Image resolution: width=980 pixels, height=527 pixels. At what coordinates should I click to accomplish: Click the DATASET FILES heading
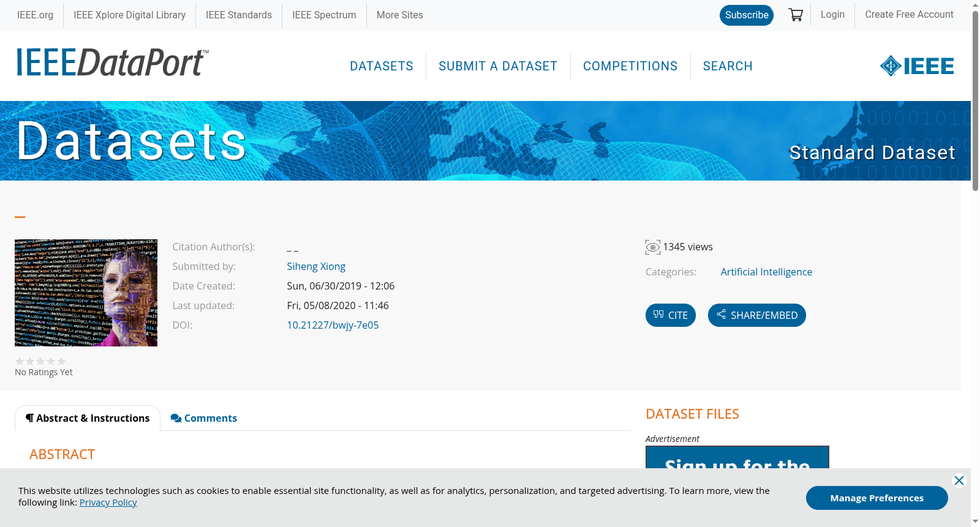click(692, 414)
